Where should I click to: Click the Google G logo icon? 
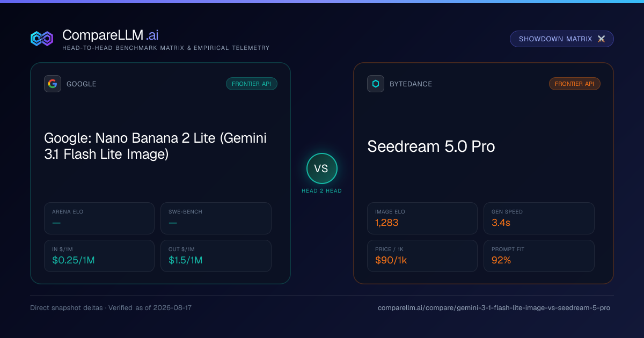click(53, 84)
